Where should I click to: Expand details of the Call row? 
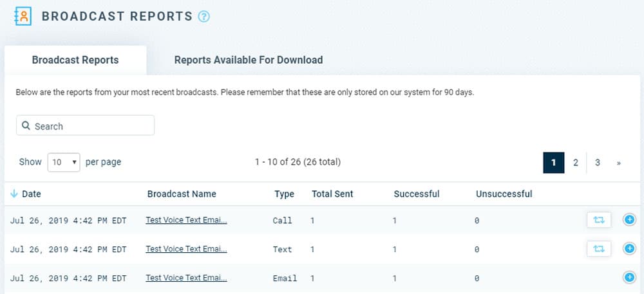point(629,220)
